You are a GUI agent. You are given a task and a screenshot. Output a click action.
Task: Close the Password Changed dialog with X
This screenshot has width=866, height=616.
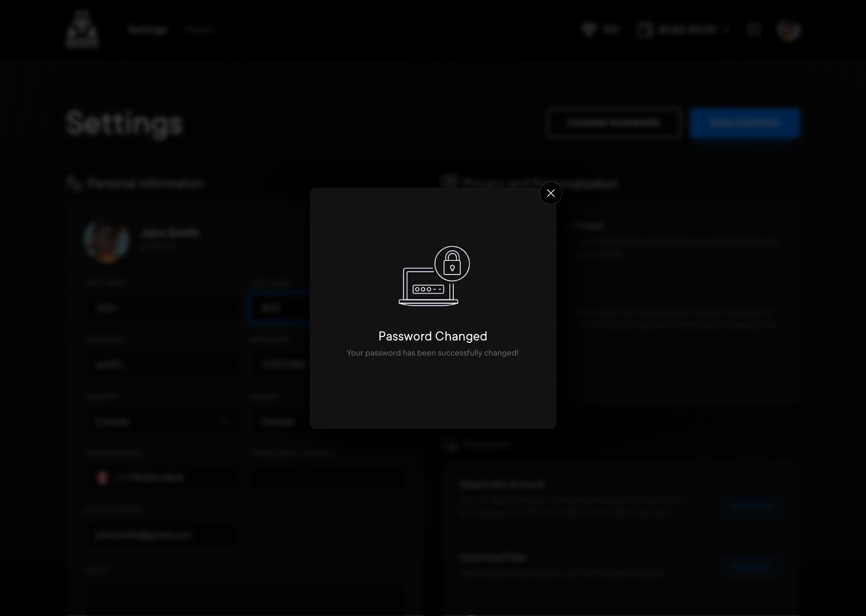(x=551, y=193)
